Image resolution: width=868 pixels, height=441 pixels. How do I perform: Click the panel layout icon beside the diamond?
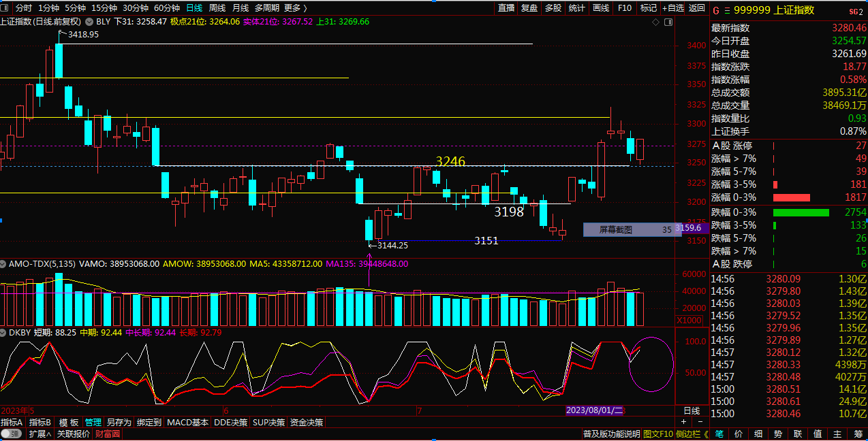click(x=668, y=22)
